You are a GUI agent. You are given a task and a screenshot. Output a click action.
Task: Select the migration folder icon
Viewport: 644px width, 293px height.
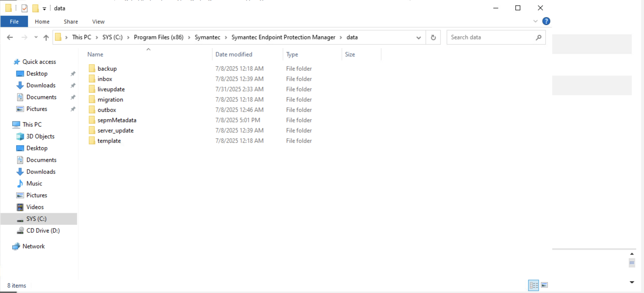coord(92,99)
